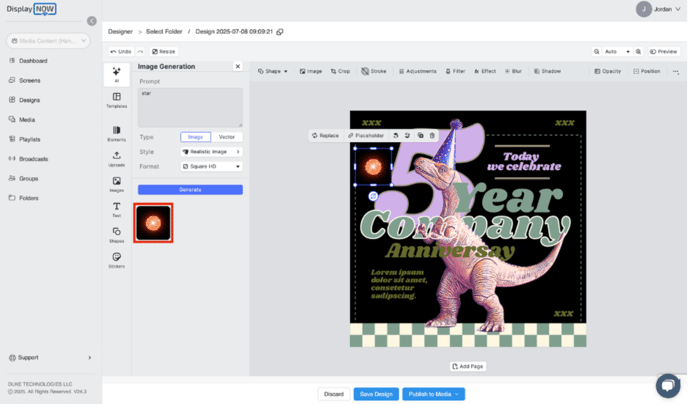Collapse the left sidebar
The width and height of the screenshot is (688, 404).
coord(92,21)
